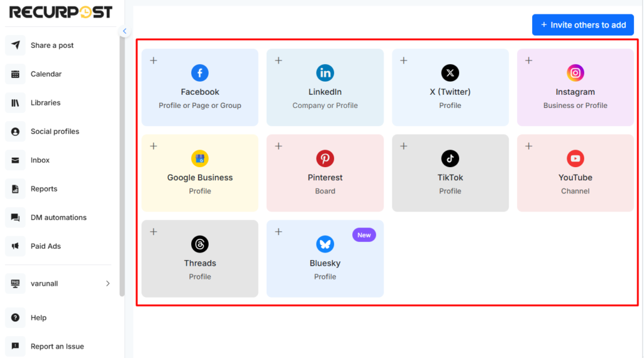The width and height of the screenshot is (644, 358).
Task: Click the Threads logo icon
Action: coord(200,244)
